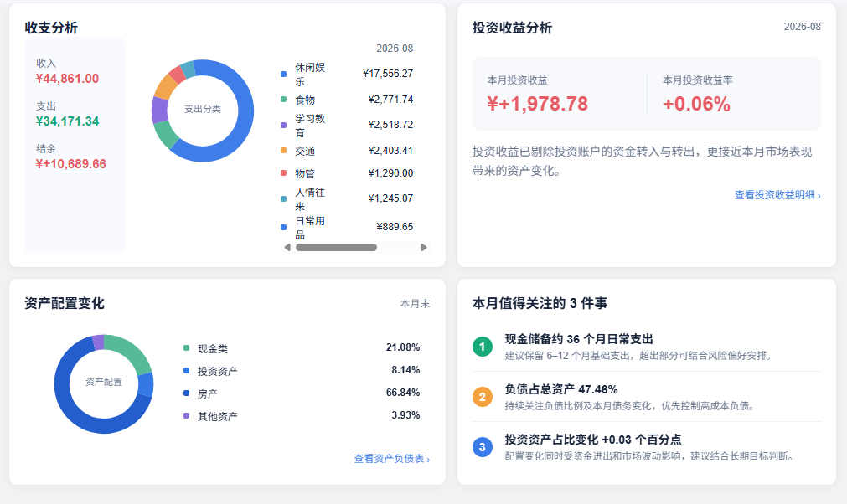Viewport: 847px width, 504px height.
Task: Click the 学习教育 legend color dot
Action: coord(284,126)
